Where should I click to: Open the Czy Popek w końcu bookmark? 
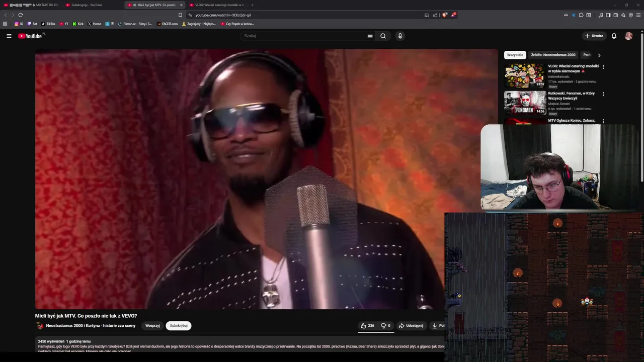point(237,24)
